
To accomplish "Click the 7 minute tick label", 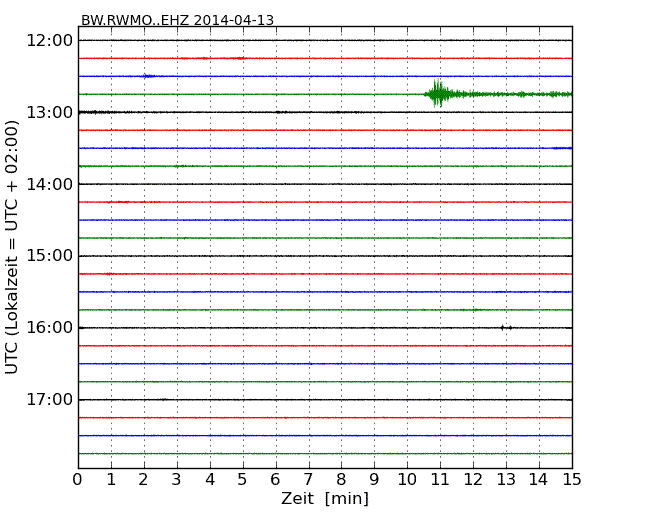I will 308,480.
